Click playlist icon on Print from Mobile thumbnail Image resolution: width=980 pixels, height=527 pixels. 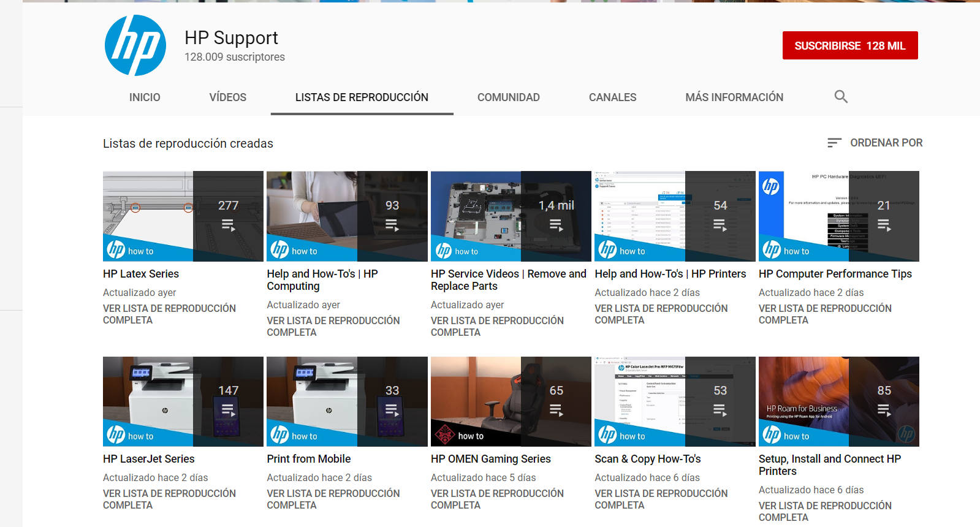pos(392,410)
